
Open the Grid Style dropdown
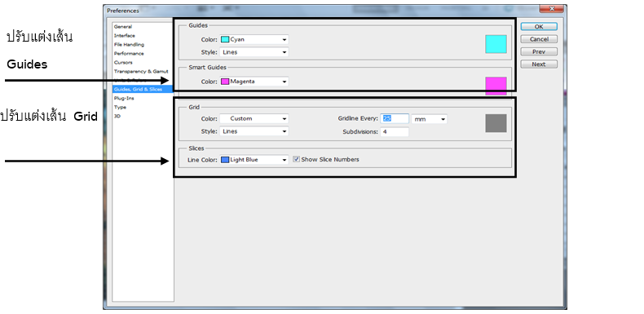[x=254, y=131]
